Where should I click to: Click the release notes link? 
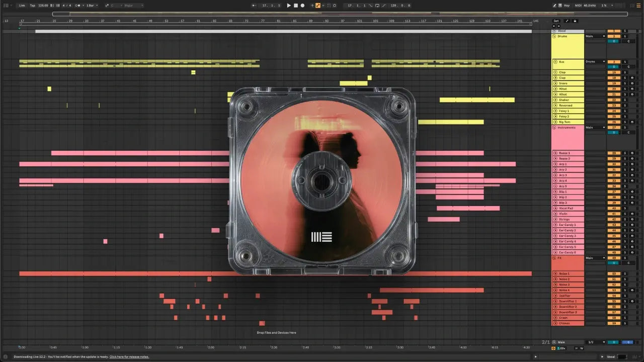[129, 356]
